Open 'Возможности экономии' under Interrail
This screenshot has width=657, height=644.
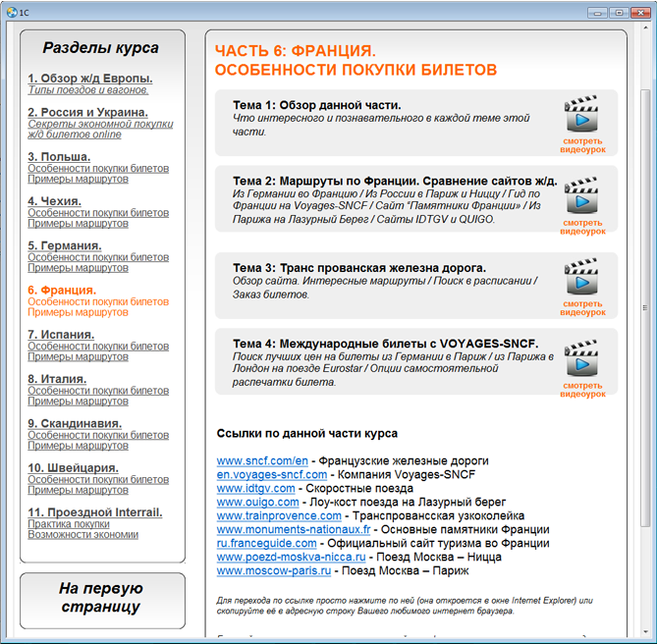(x=82, y=535)
